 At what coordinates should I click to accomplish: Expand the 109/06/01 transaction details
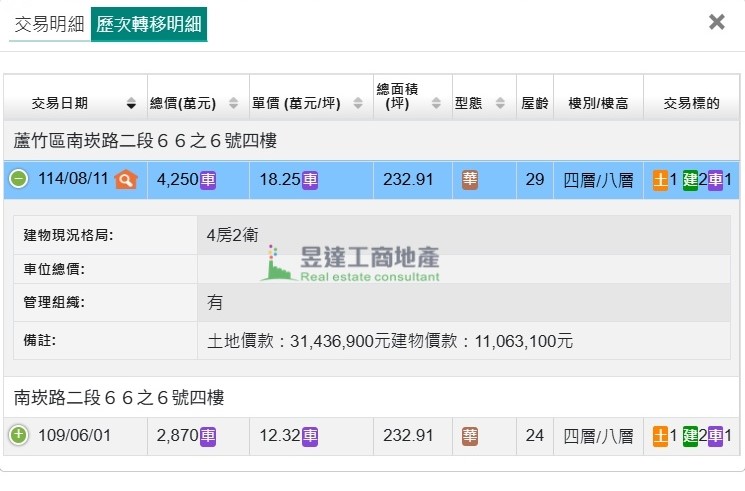(19, 436)
